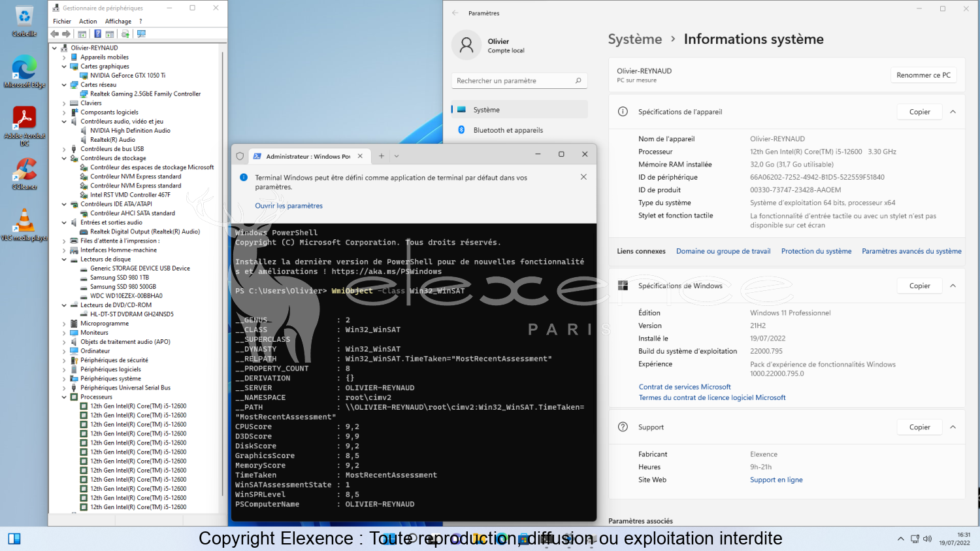
Task: Open Termes du contrat de licence logiciel Microsoft
Action: [x=712, y=397]
